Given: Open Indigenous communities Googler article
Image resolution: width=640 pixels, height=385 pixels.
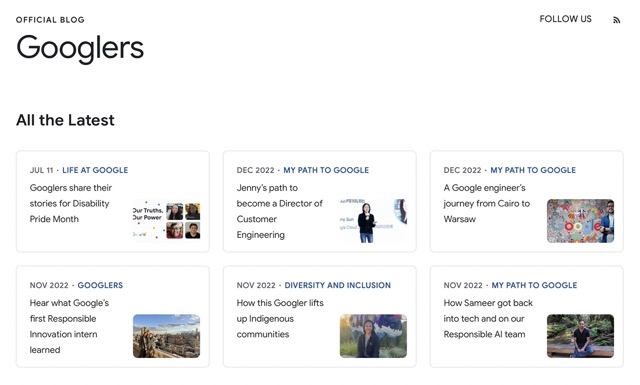Looking at the screenshot, I should pyautogui.click(x=280, y=318).
